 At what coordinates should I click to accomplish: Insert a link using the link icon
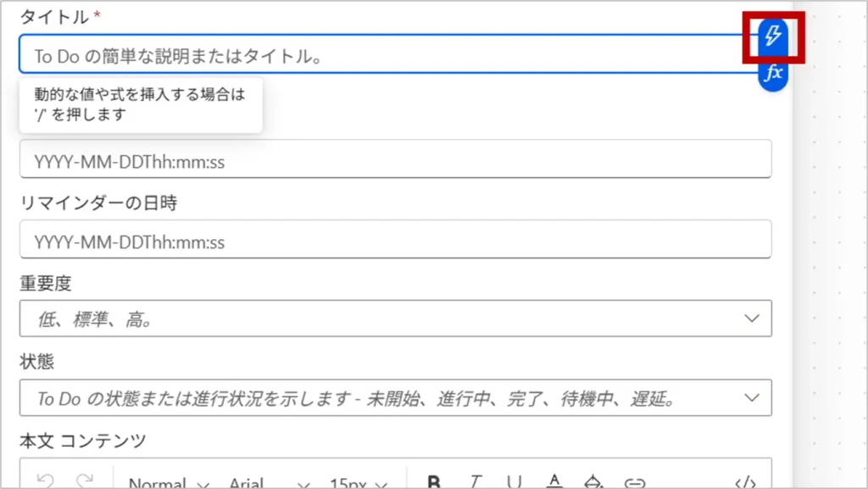pyautogui.click(x=634, y=483)
